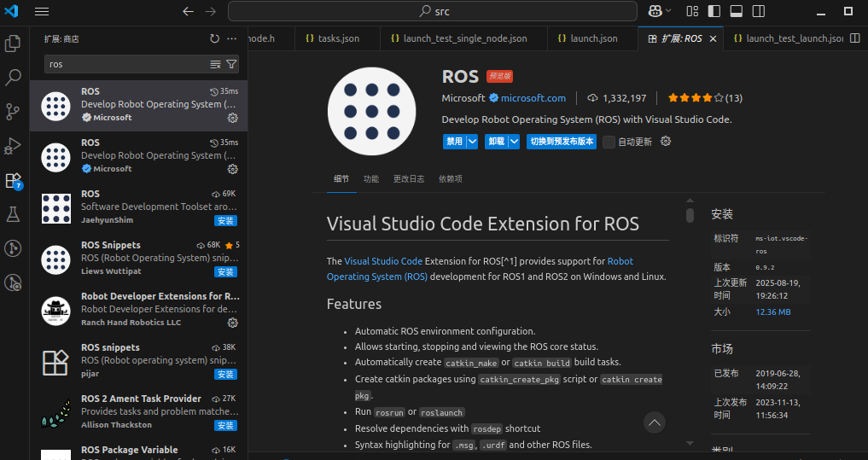This screenshot has height=460, width=868.
Task: Select the second Microsoft ROS extension entry
Action: click(138, 157)
